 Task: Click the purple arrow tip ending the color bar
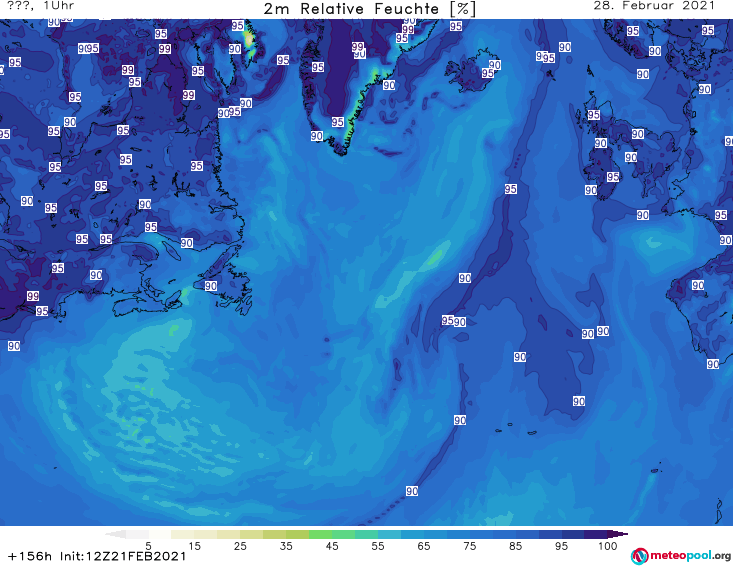click(618, 534)
